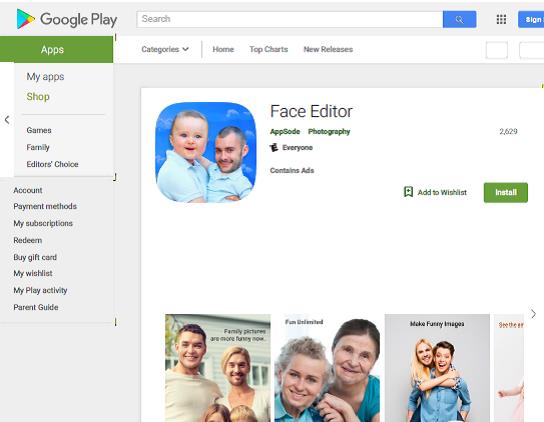Image resolution: width=544 pixels, height=422 pixels.
Task: Open My apps in sidebar
Action: point(45,76)
